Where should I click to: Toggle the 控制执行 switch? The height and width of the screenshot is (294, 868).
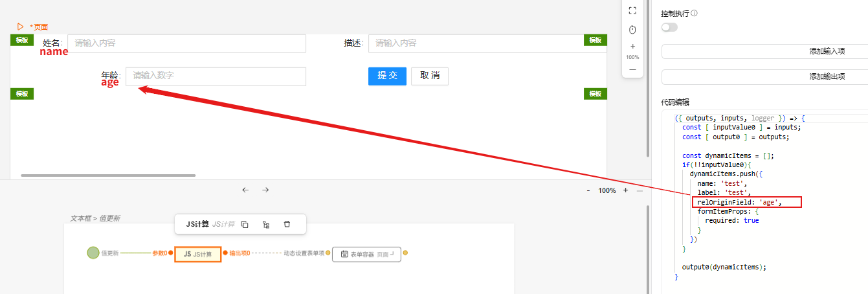pyautogui.click(x=669, y=27)
